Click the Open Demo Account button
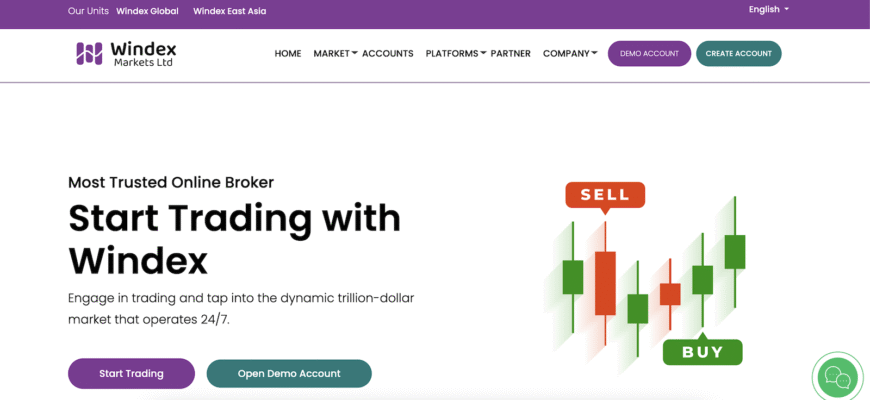This screenshot has width=870, height=400. coord(289,373)
